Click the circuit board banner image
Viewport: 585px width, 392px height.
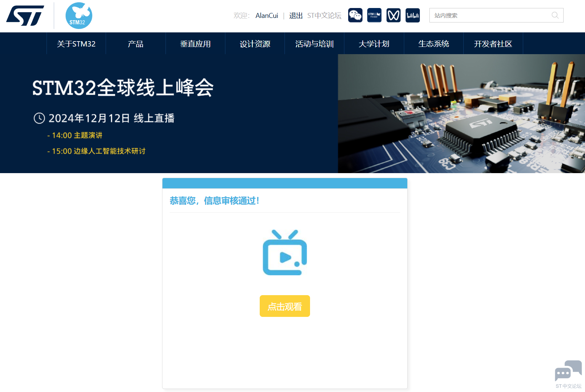coord(461,114)
